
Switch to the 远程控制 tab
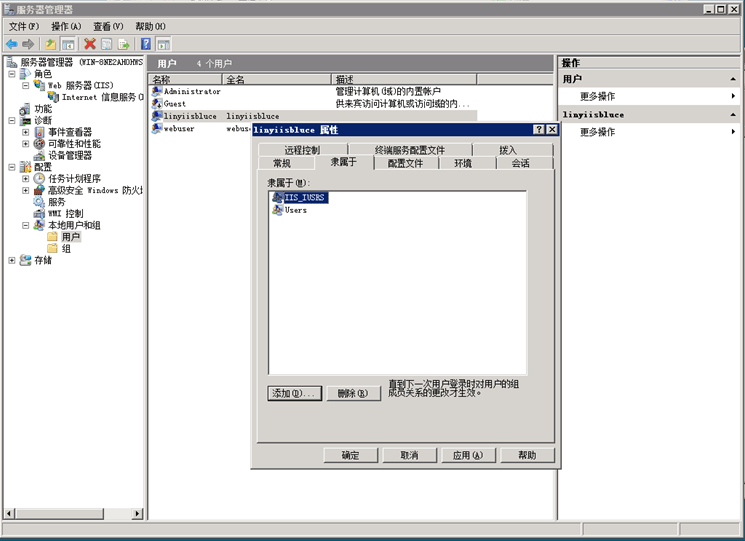(302, 150)
